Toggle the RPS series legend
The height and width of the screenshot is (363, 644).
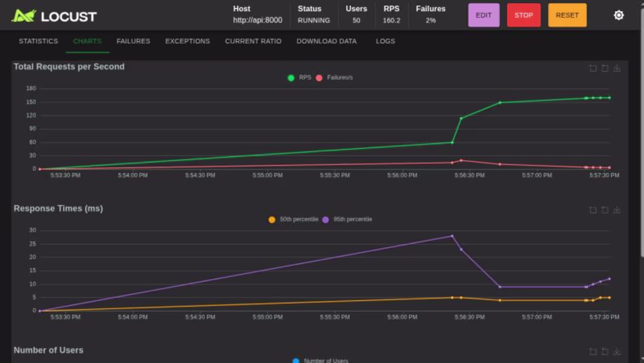299,78
